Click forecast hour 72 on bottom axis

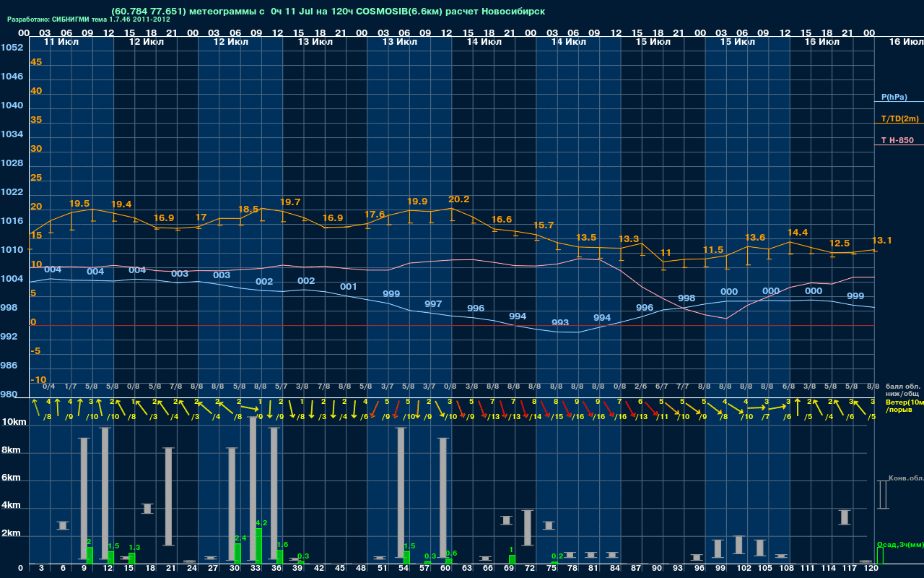(x=531, y=569)
